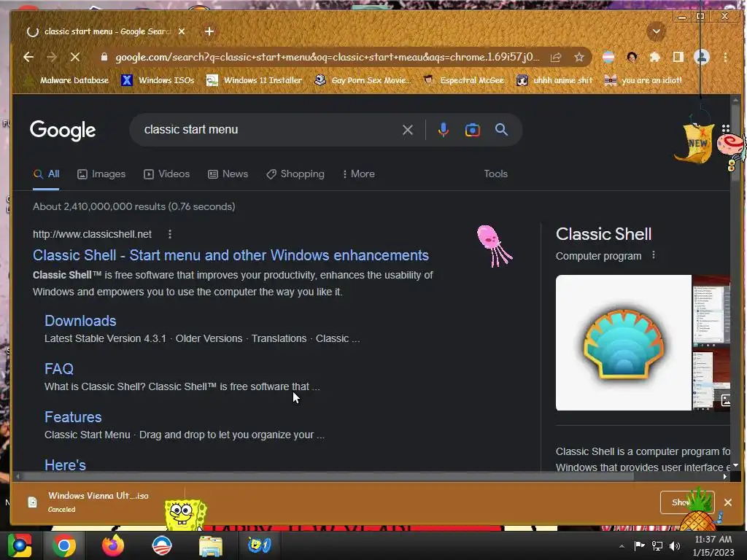
Task: Open the Chrome profile avatar menu
Action: coord(701,57)
